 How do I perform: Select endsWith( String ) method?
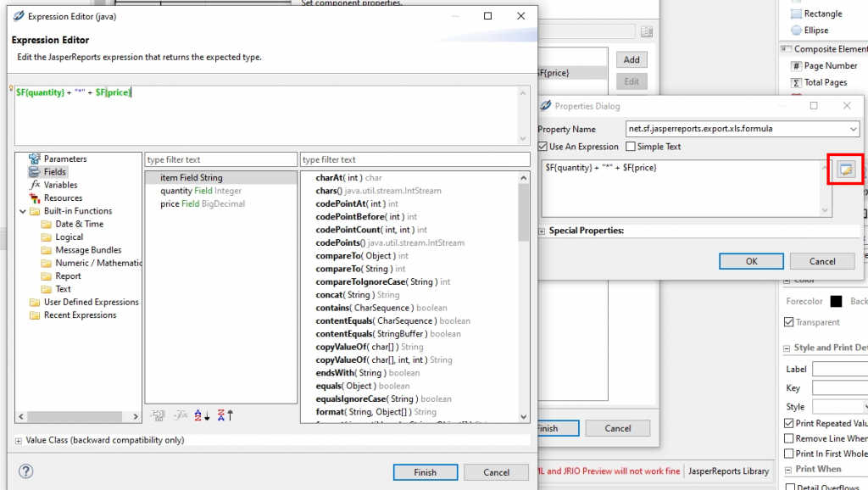pos(368,373)
